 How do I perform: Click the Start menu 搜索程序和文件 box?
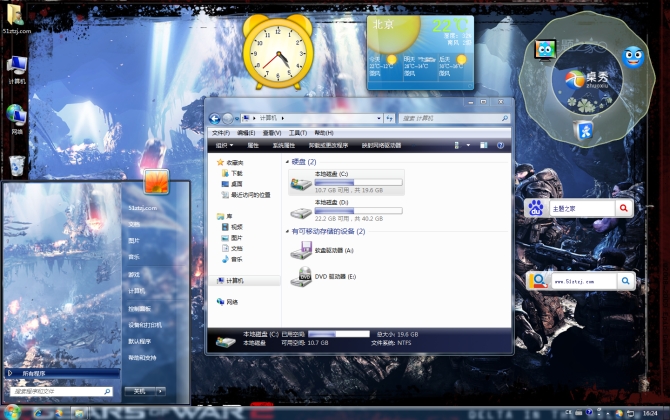(x=62, y=391)
